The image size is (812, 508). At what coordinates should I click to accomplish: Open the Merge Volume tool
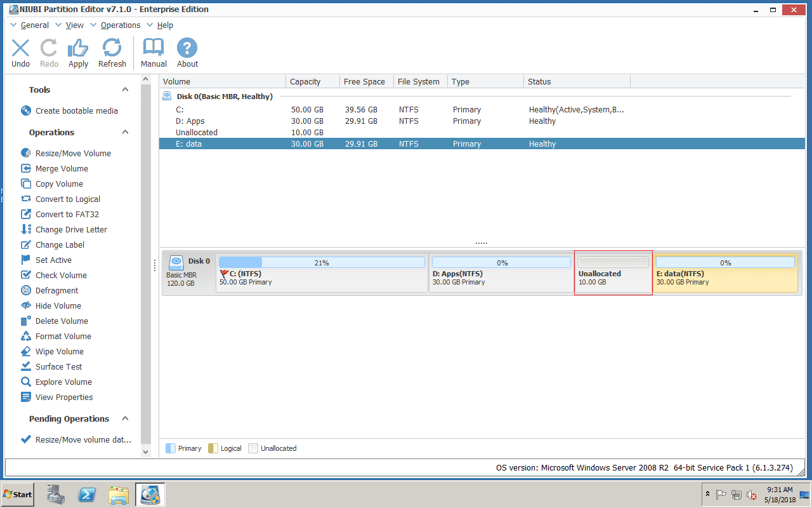62,168
